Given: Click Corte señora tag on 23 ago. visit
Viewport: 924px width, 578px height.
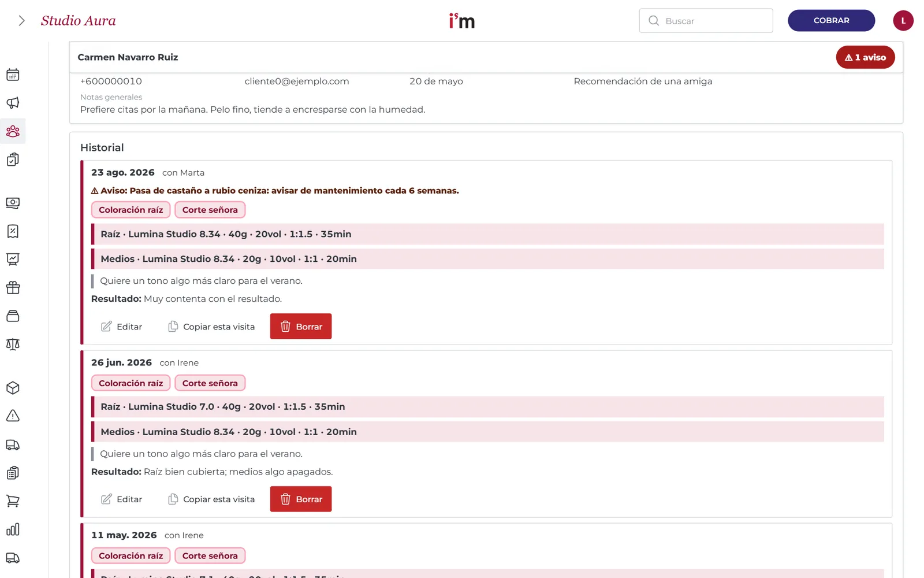Looking at the screenshot, I should [x=210, y=210].
